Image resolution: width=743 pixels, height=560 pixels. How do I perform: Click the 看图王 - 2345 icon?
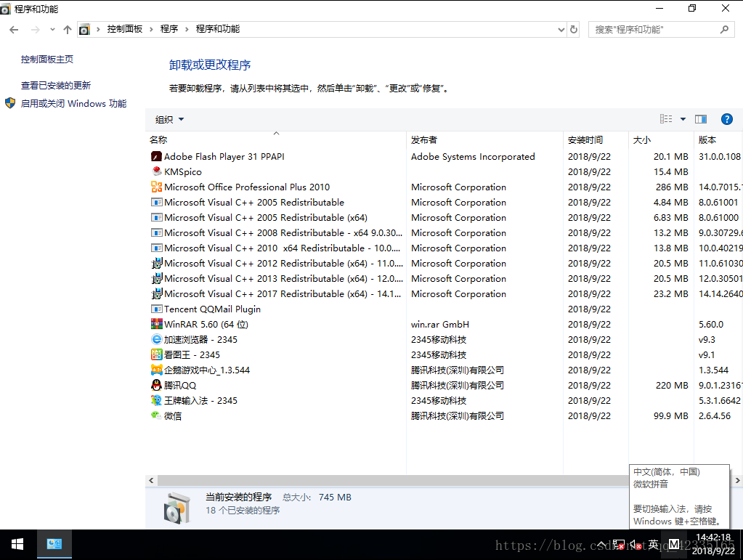coord(156,354)
